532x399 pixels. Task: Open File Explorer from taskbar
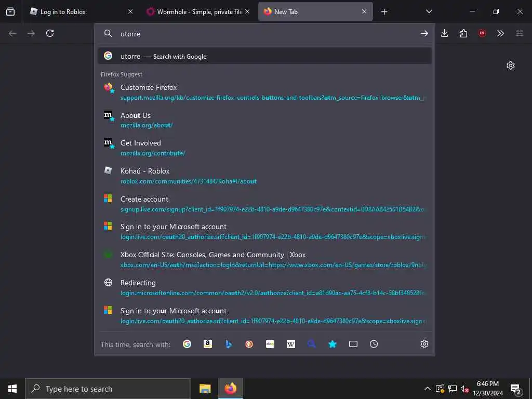(x=205, y=389)
